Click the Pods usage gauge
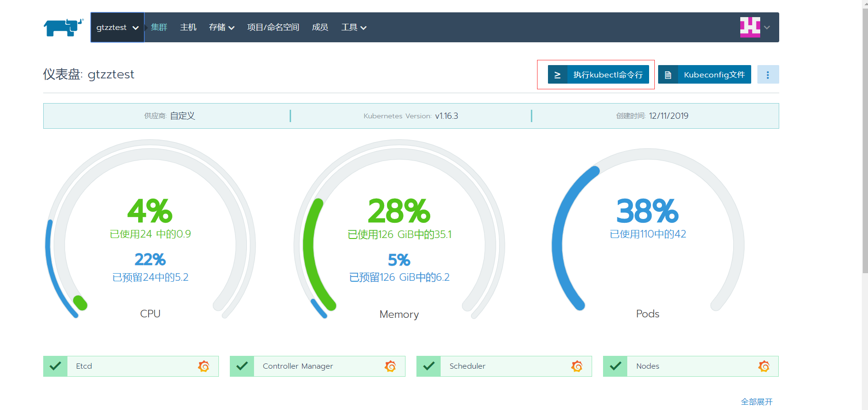The height and width of the screenshot is (410, 868). [x=648, y=230]
